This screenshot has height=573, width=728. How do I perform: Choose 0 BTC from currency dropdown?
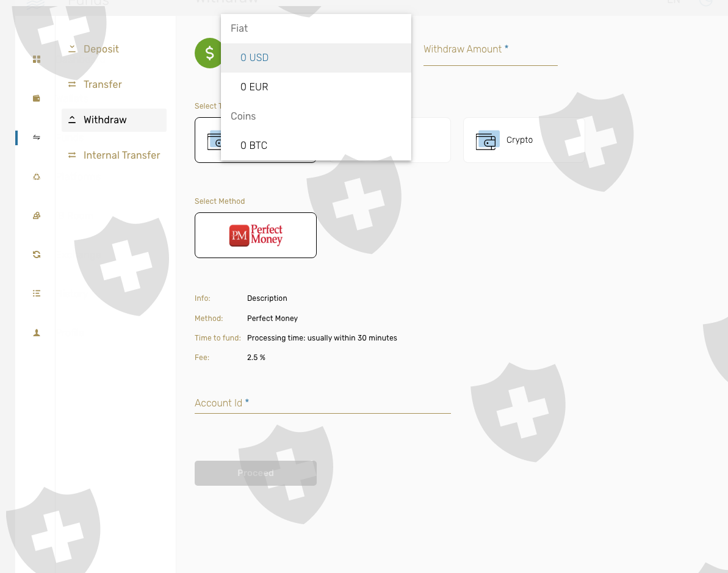(315, 145)
